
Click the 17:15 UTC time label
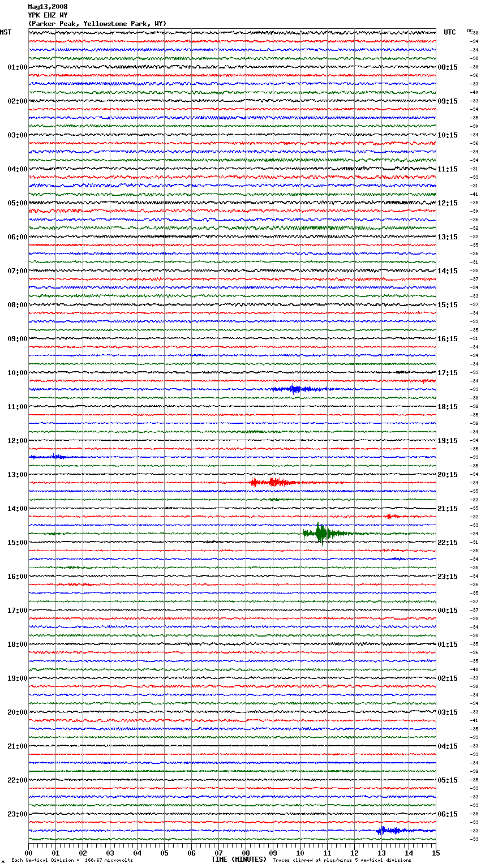(x=448, y=373)
